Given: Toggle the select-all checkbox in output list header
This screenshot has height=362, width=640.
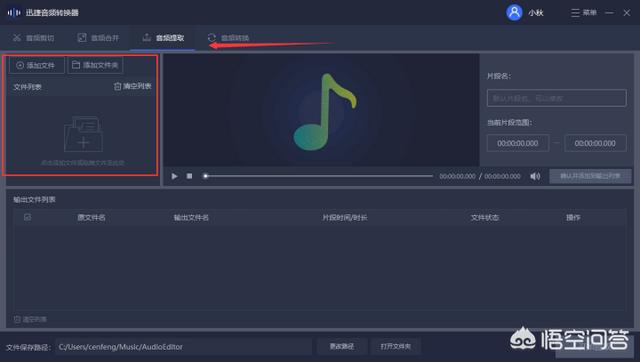Looking at the screenshot, I should pos(27,217).
